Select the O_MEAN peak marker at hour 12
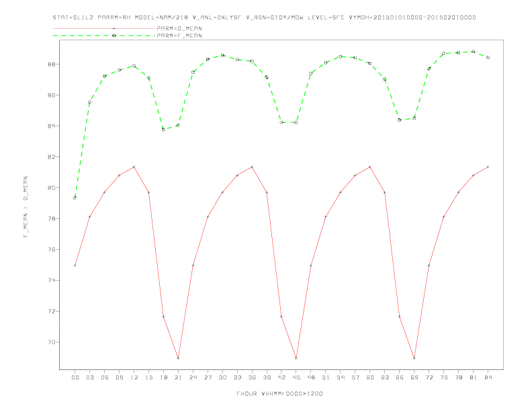 (x=134, y=167)
